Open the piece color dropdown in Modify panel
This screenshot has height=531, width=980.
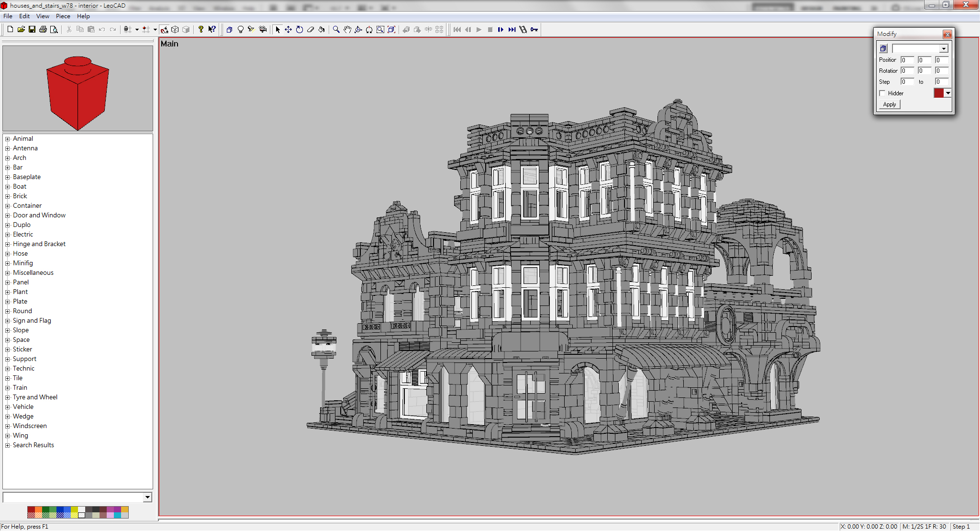[948, 93]
